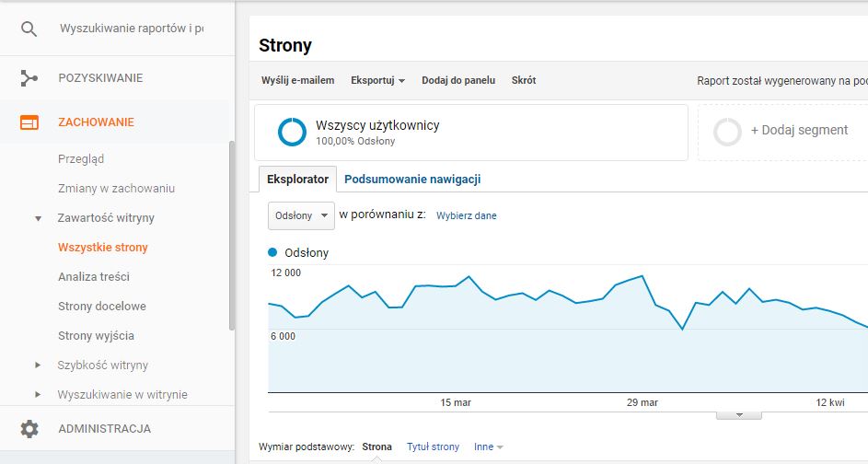Open Przegląd under Zachowanie

(81, 159)
